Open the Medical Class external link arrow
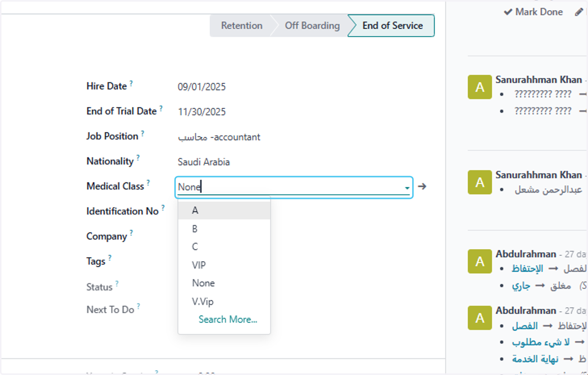The width and height of the screenshot is (588, 375). (x=422, y=186)
